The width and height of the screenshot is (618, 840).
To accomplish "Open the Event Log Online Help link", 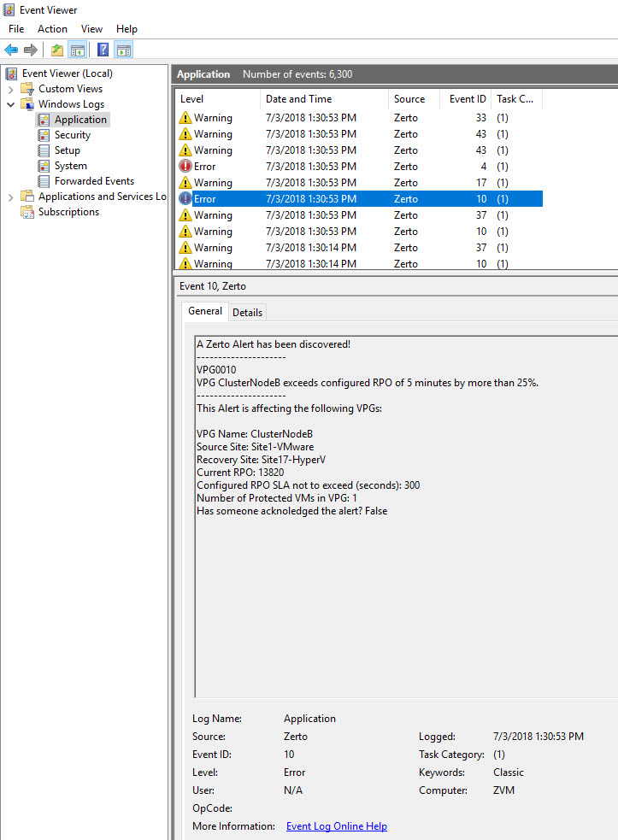I will 337,826.
